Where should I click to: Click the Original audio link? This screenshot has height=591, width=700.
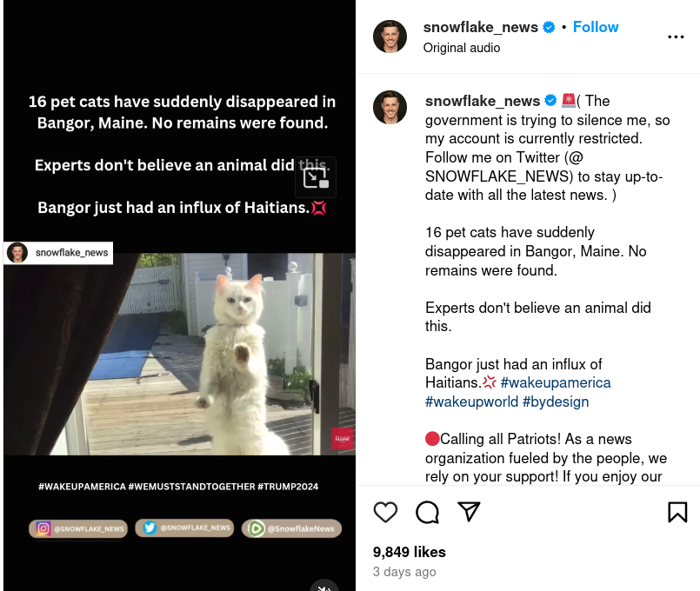click(461, 48)
